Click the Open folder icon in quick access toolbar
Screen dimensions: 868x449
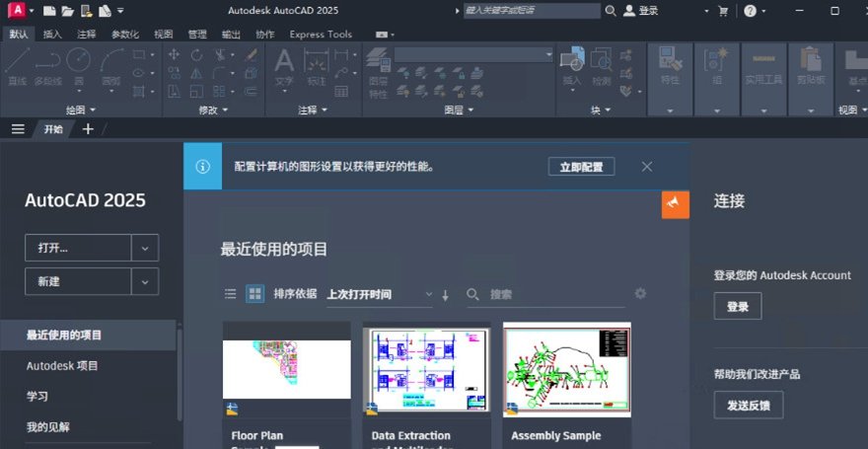coord(67,11)
